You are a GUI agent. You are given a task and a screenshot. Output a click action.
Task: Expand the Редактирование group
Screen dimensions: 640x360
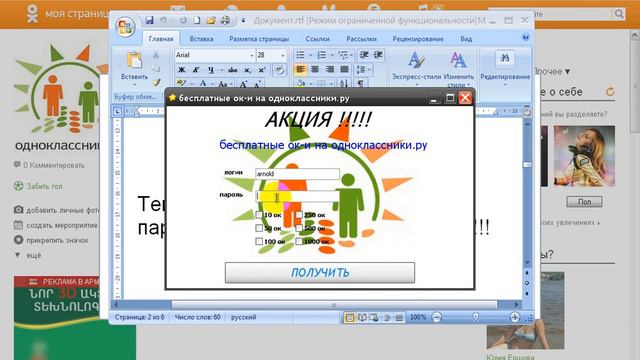coord(505,69)
